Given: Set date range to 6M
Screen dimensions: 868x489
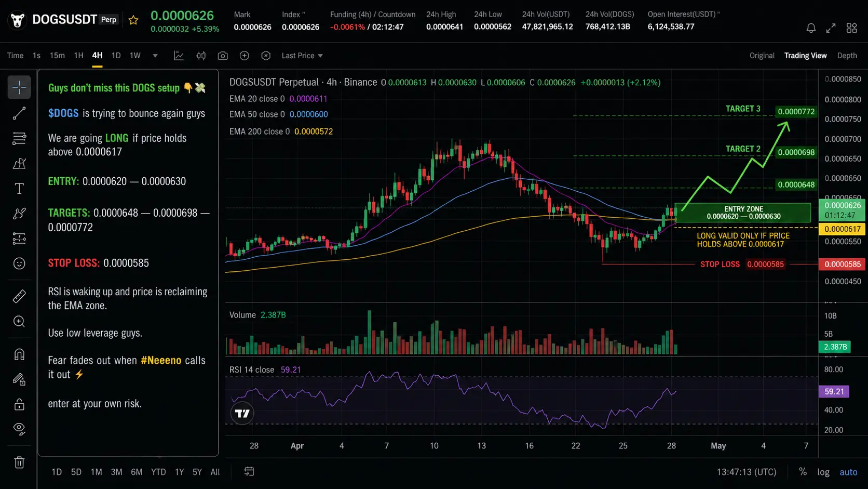Looking at the screenshot, I should [x=137, y=472].
